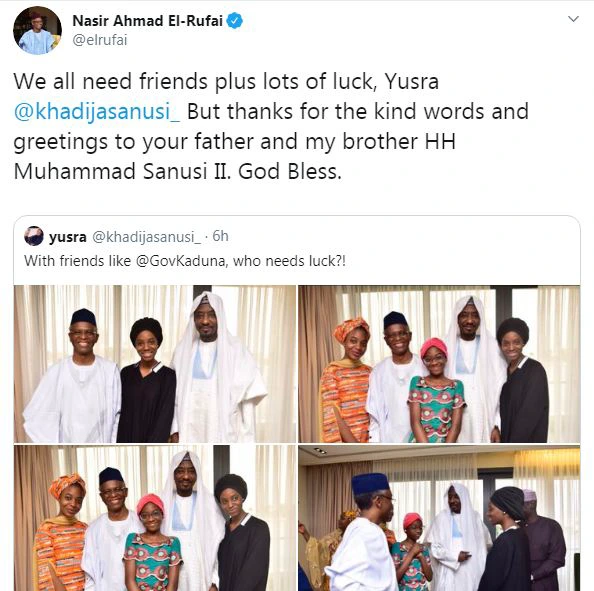Click 'Muhammad Sanusi II. God Bless.' line

click(x=178, y=171)
